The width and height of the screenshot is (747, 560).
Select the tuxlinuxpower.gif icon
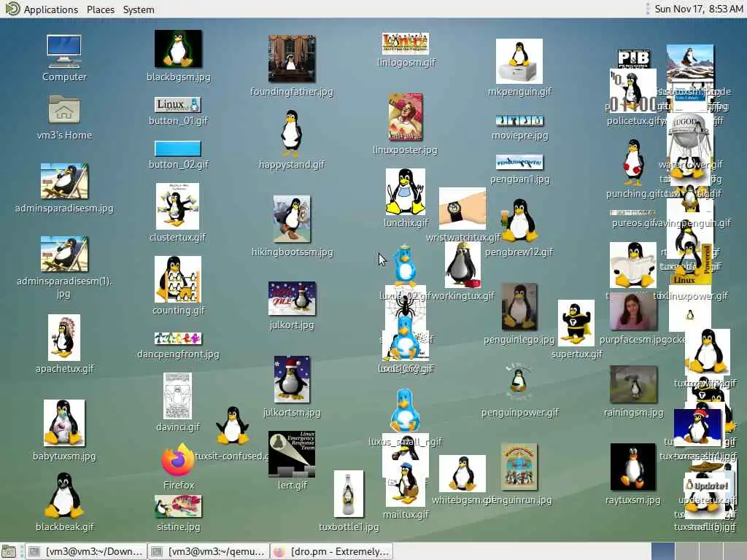click(689, 264)
